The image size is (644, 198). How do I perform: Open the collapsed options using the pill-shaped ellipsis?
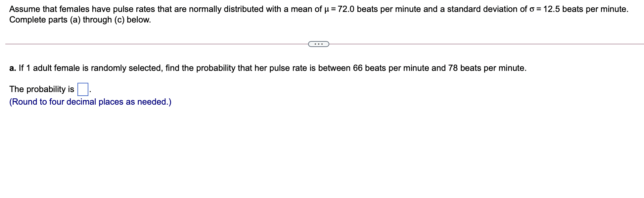[318, 43]
